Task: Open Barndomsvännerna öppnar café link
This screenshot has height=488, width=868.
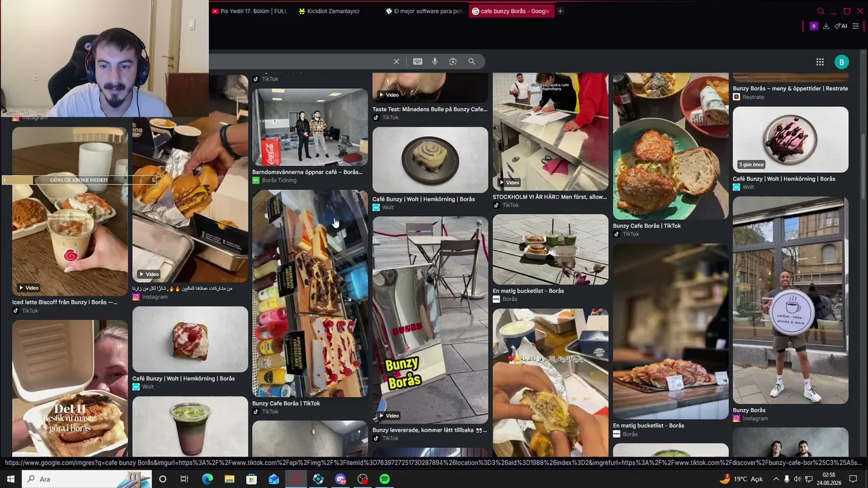Action: pyautogui.click(x=307, y=172)
